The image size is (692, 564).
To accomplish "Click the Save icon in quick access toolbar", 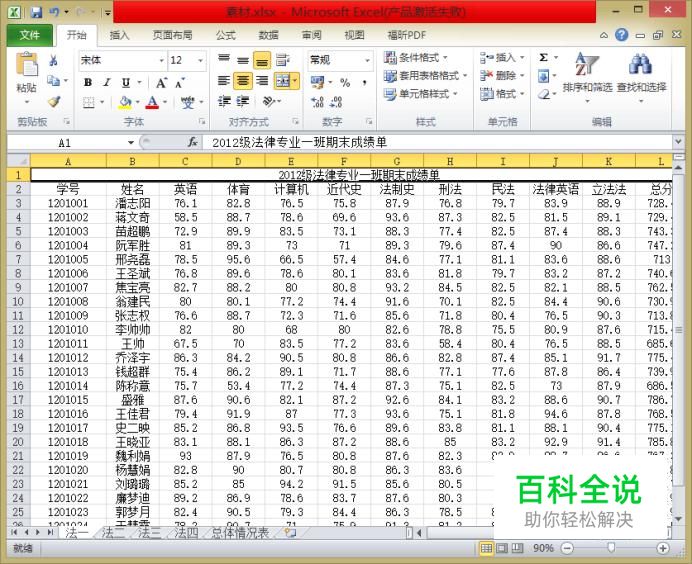I will click(36, 12).
